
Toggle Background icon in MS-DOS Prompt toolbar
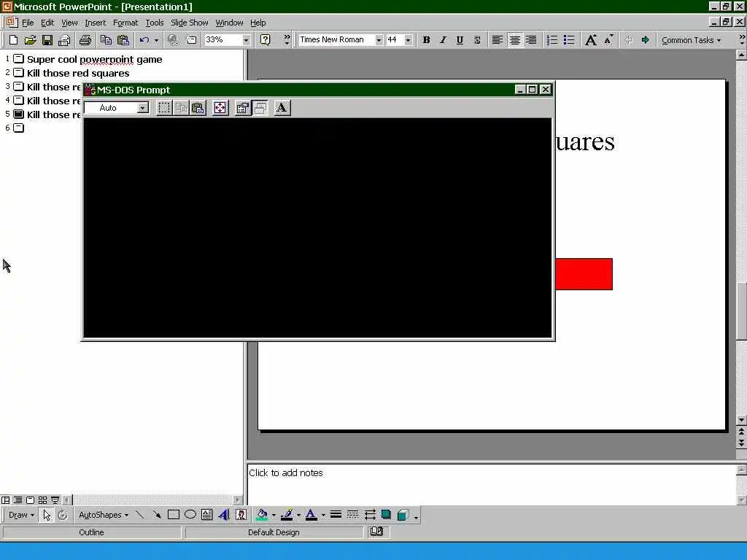[260, 108]
